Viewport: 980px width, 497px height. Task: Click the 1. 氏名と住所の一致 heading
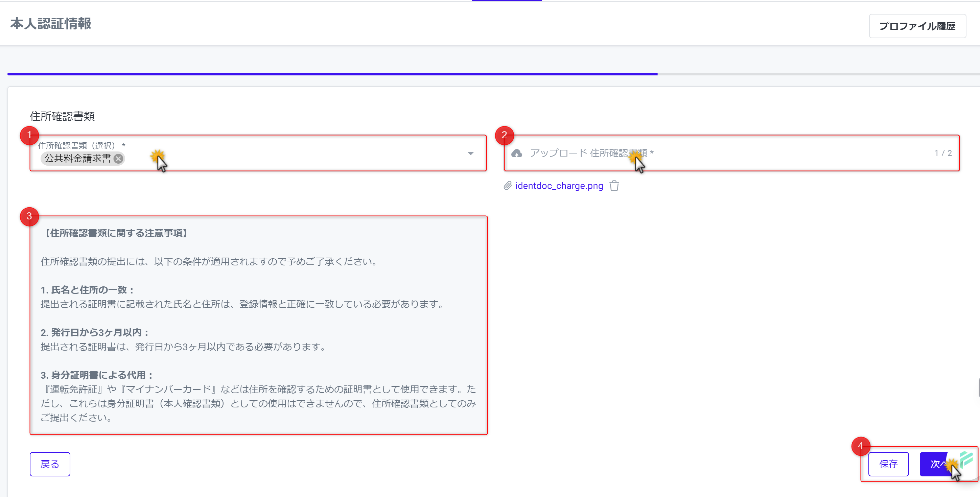(x=88, y=290)
